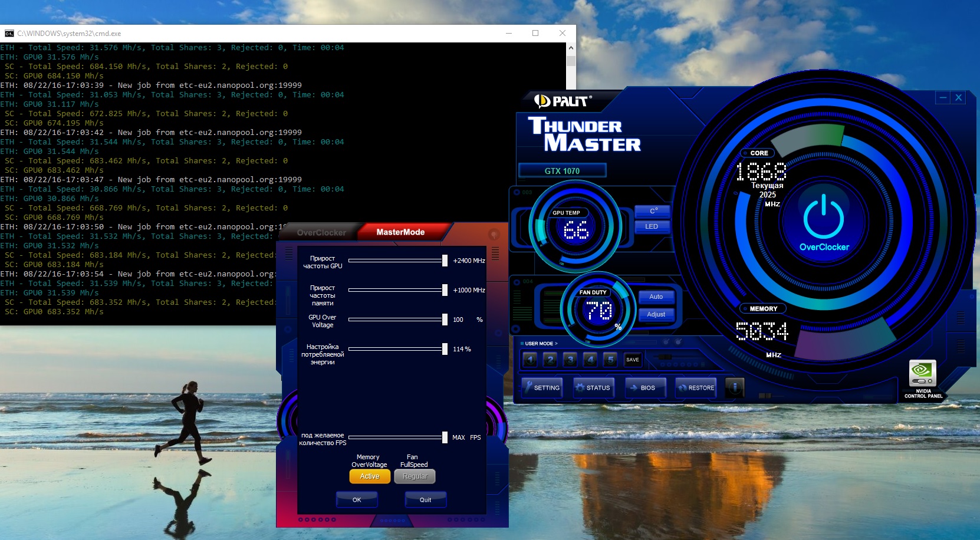The image size is (980, 540).
Task: Click the info 'i' icon in ThunderMaster
Action: tap(734, 387)
